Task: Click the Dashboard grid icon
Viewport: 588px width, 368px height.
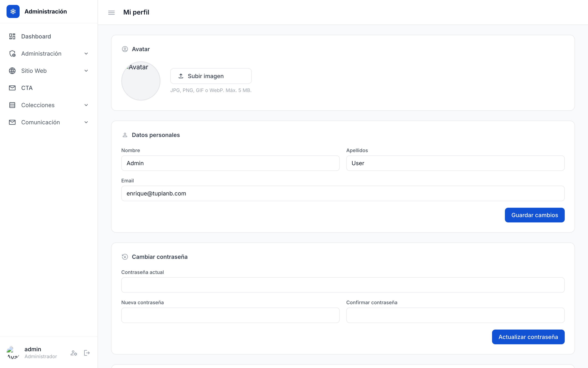Action: [12, 37]
